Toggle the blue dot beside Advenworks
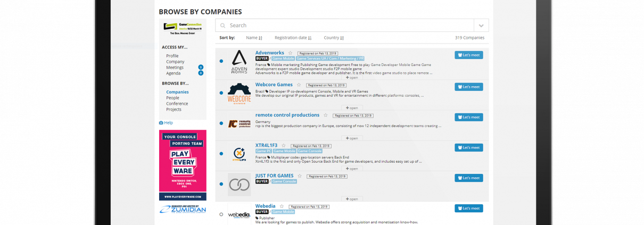The height and width of the screenshot is (225, 644). tap(221, 62)
